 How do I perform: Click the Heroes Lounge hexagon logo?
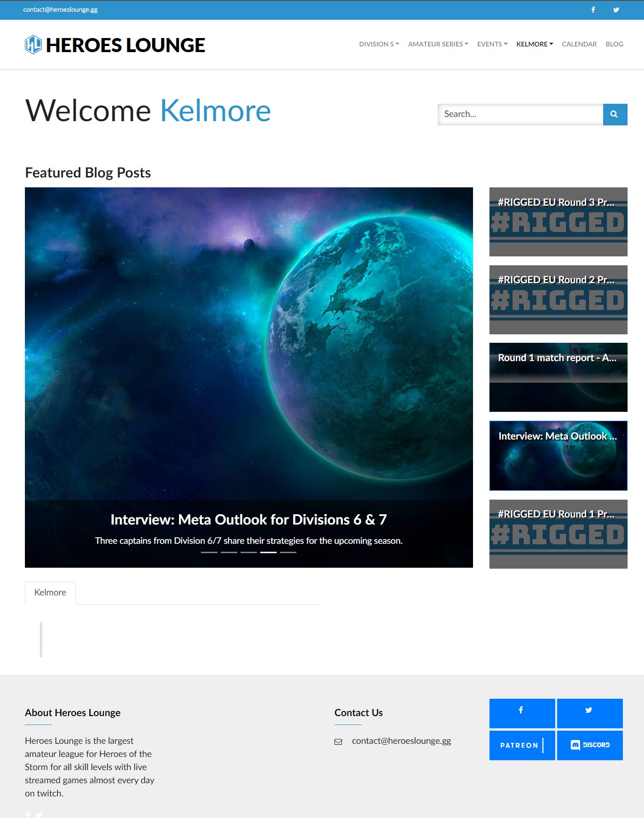coord(33,45)
